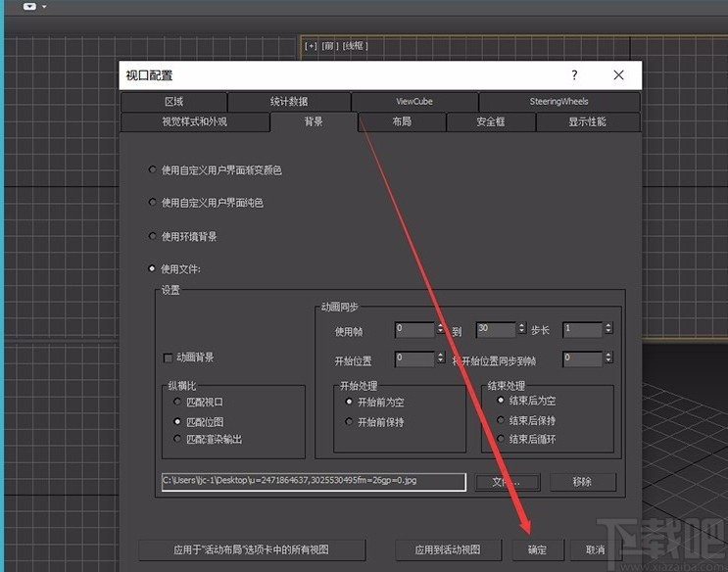Choose 匹配位图 aspect ratio
The image size is (728, 572).
(x=177, y=421)
